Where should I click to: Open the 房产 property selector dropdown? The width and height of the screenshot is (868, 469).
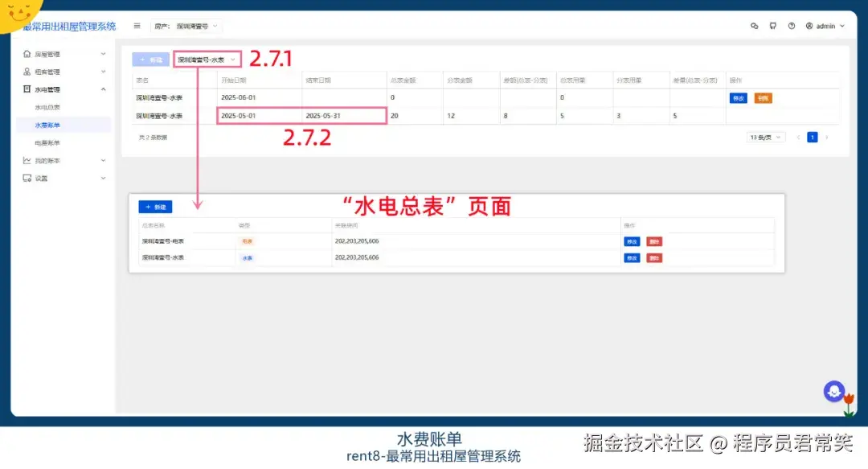click(x=186, y=26)
